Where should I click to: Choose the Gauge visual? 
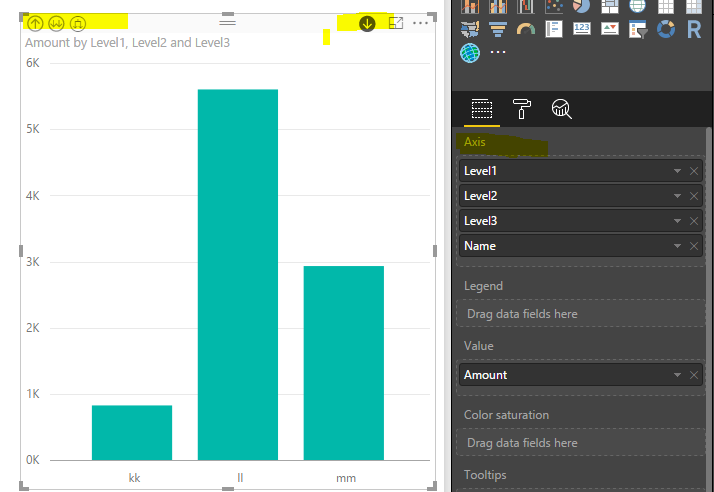point(525,29)
